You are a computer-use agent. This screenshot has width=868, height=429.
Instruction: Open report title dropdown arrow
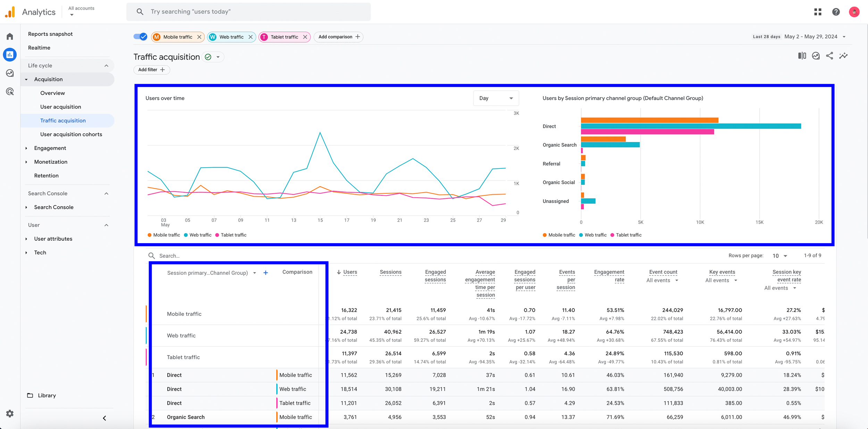pos(218,57)
